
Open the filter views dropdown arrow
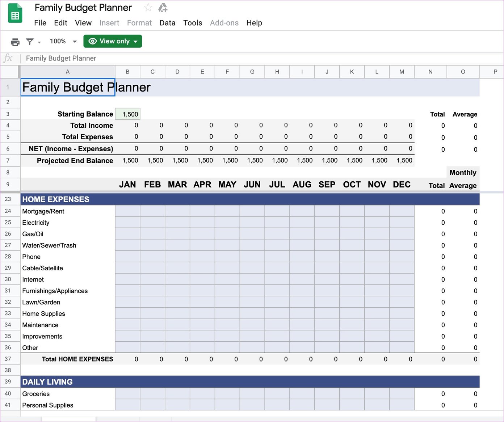click(x=39, y=42)
